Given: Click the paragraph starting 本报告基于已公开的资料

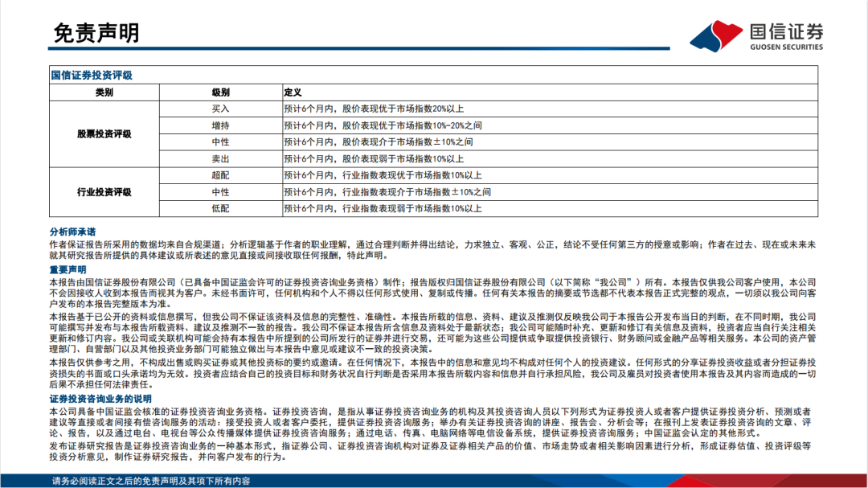Looking at the screenshot, I should click(432, 333).
